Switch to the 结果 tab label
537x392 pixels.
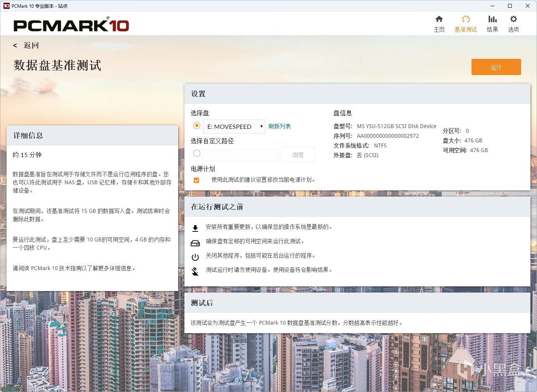click(492, 29)
